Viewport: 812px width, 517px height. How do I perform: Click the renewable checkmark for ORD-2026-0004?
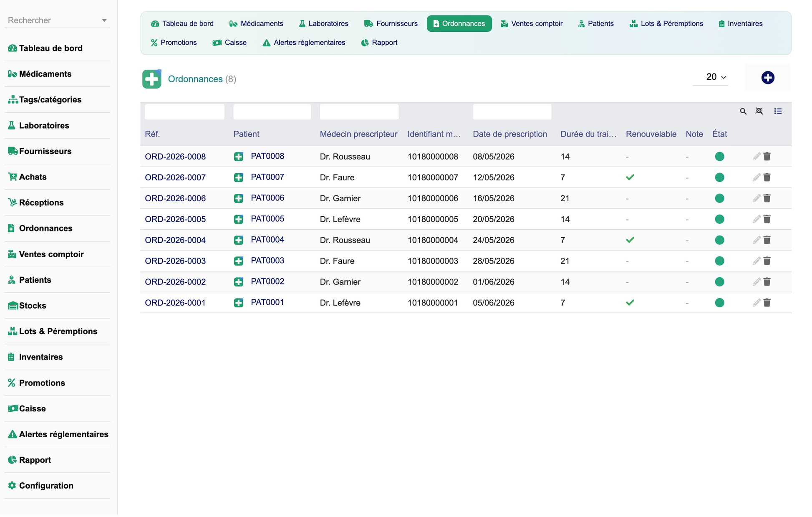click(x=630, y=240)
